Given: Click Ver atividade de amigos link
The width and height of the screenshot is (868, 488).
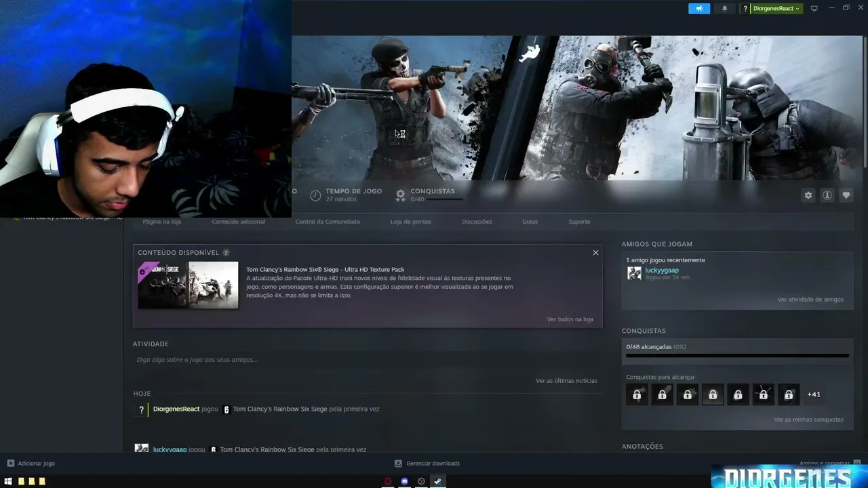Looking at the screenshot, I should pos(810,300).
